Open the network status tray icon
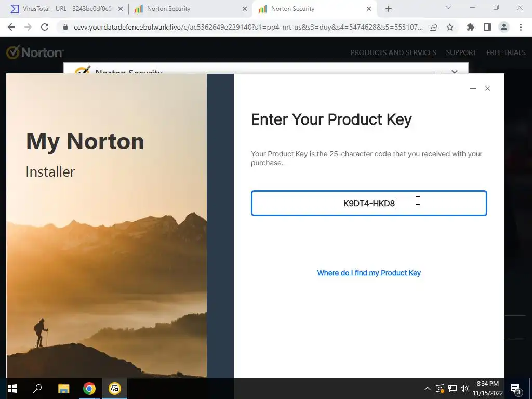This screenshot has height=399, width=532. pos(453,389)
